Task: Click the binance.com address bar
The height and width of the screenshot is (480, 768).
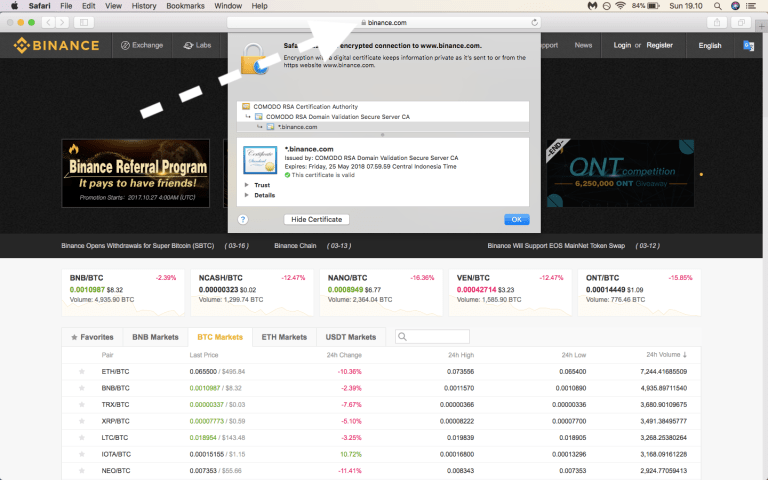Action: (384, 23)
